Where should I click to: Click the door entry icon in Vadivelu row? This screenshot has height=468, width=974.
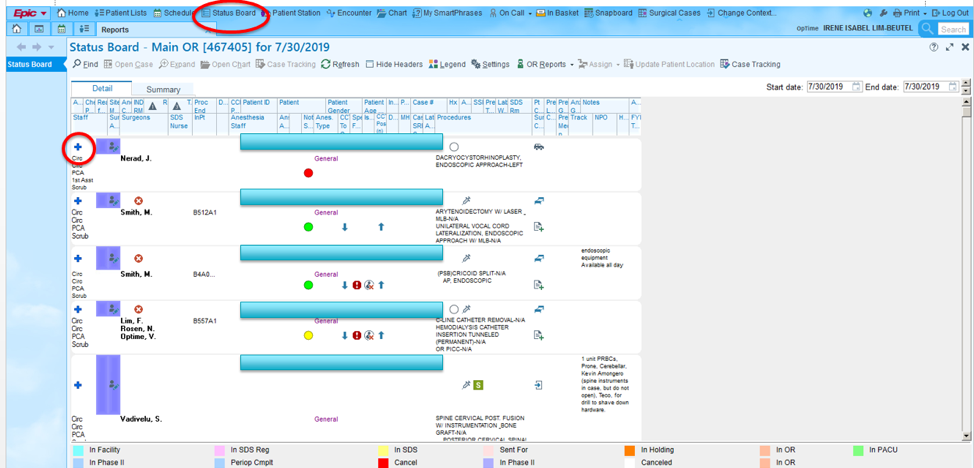(x=539, y=385)
